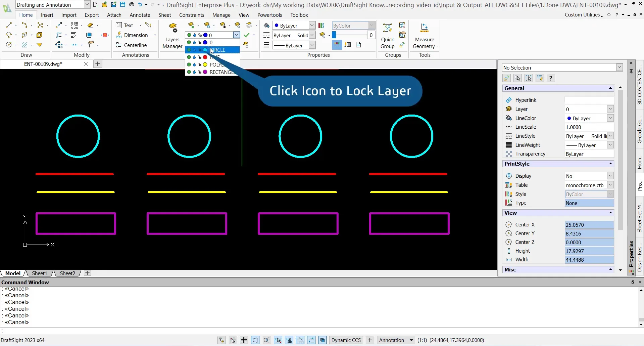Click the Hyperlink input field

[589, 100]
